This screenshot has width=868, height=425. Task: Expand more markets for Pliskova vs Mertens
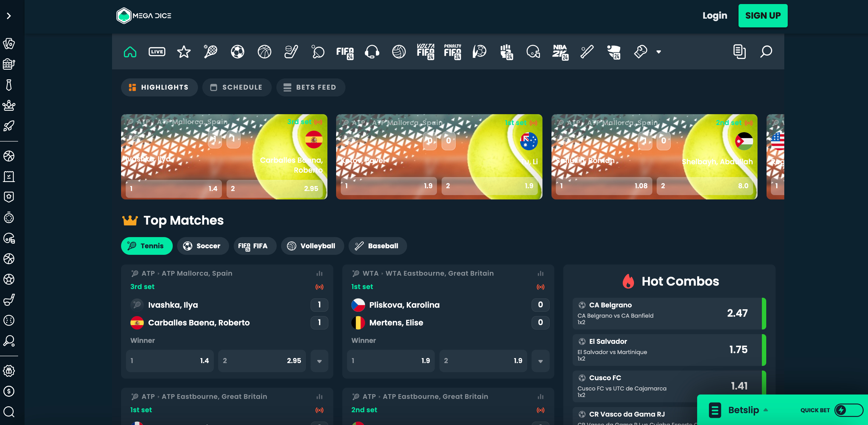tap(541, 361)
